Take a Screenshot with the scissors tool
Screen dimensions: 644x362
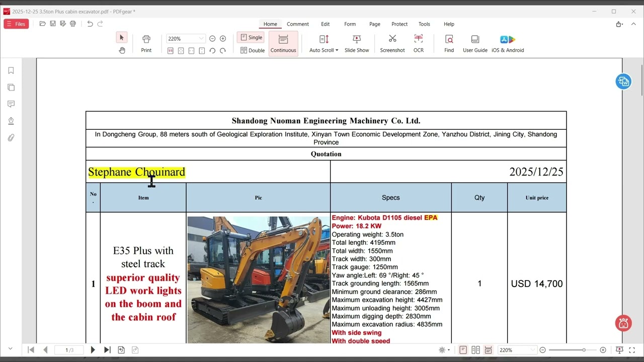pyautogui.click(x=392, y=44)
